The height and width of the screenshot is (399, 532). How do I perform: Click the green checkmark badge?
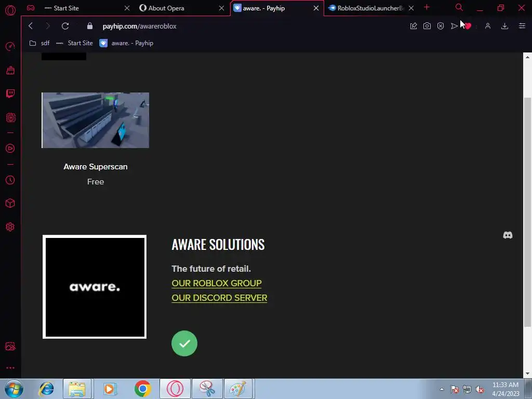[x=184, y=343]
